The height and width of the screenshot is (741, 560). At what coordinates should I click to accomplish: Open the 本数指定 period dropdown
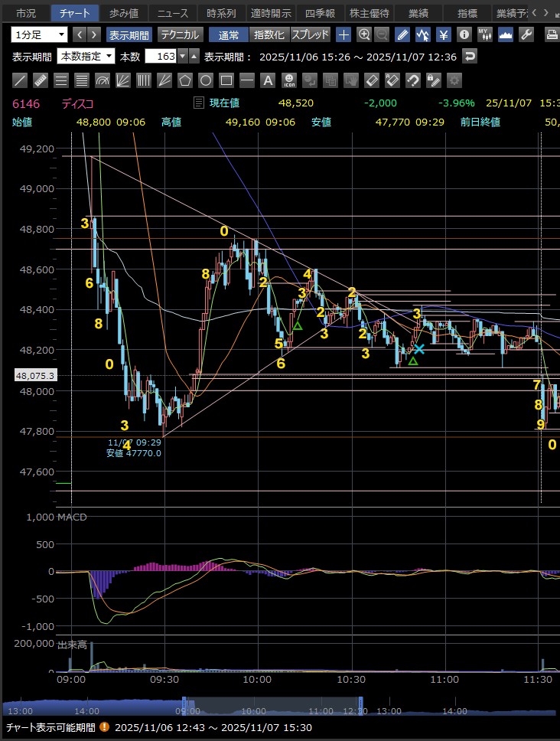(x=86, y=56)
